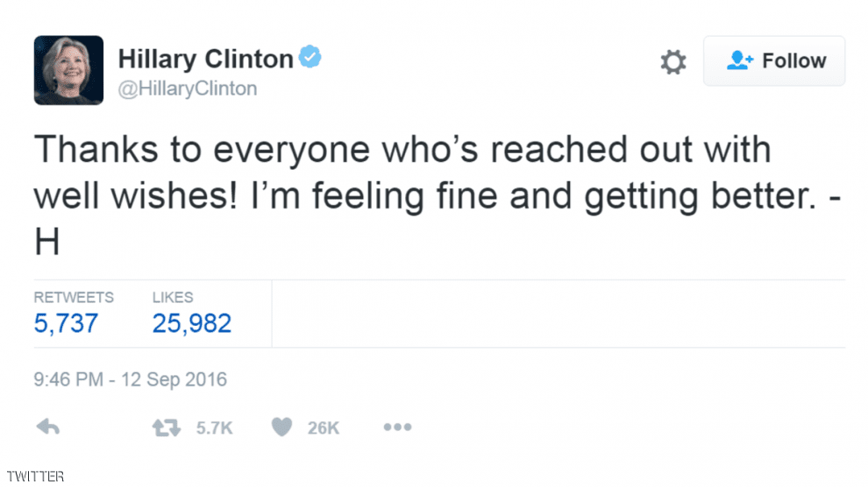This screenshot has height=487, width=868.
Task: Click the tweet text about well wishes
Action: [x=403, y=173]
